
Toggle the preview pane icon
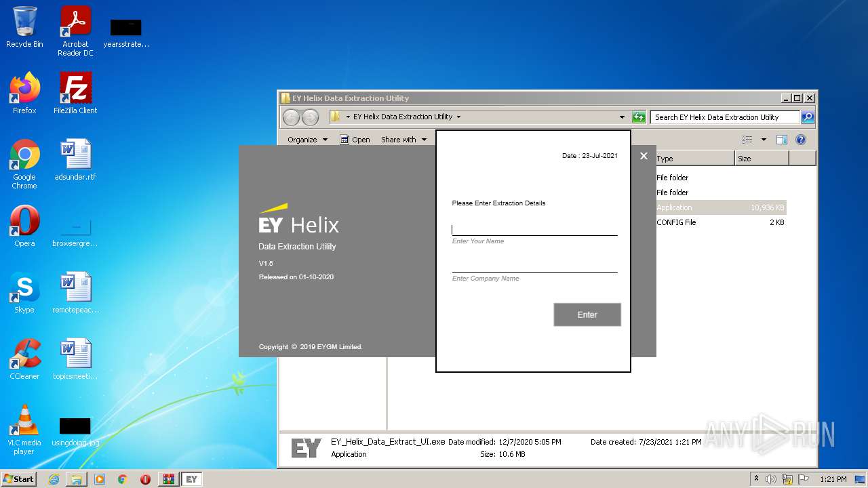(782, 140)
